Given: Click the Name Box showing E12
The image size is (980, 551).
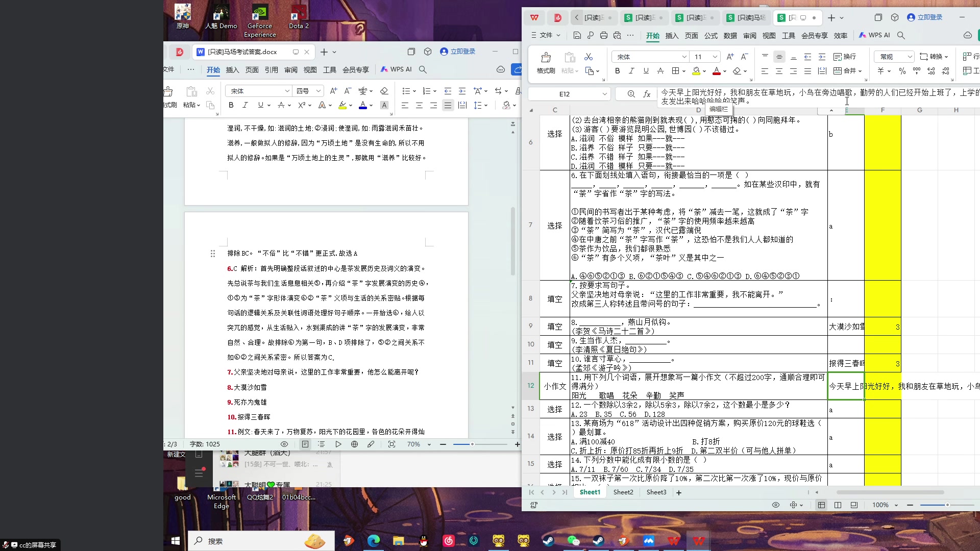Looking at the screenshot, I should pyautogui.click(x=569, y=94).
